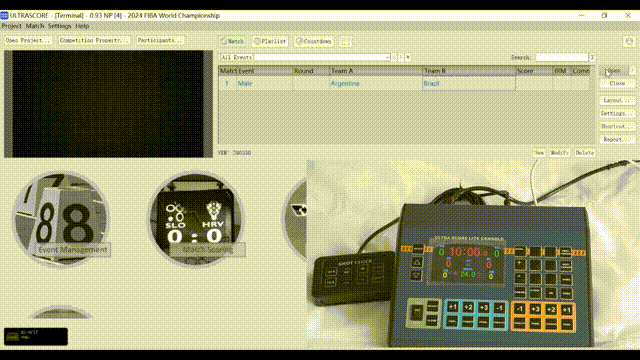Open the Settings menu in menu bar

tap(59, 26)
